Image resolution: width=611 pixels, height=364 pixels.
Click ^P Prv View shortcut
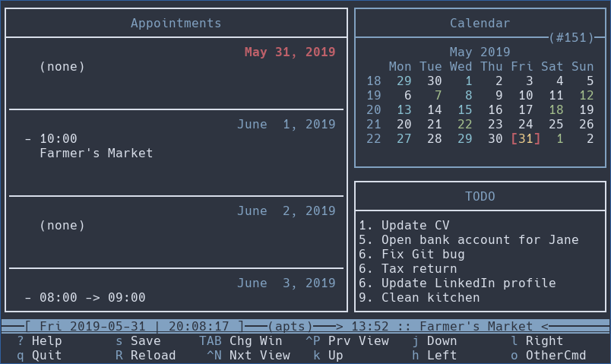[347, 341]
